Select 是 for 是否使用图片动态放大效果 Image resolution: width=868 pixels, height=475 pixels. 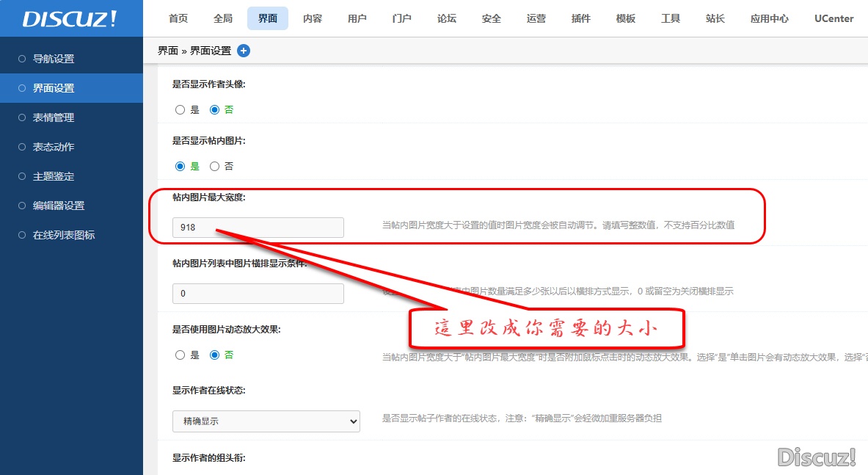180,355
